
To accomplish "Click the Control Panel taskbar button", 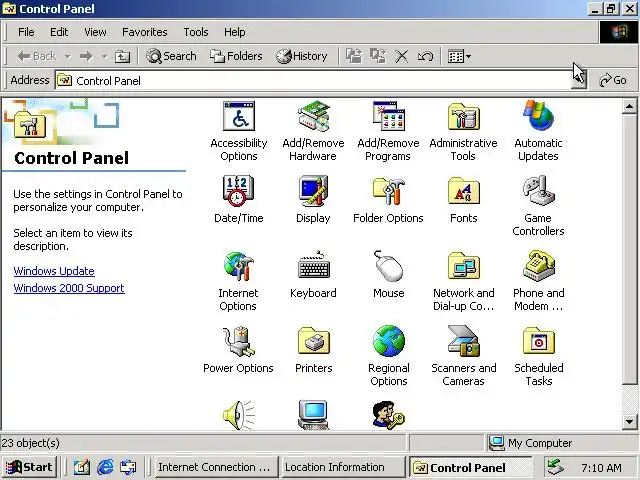I will (x=470, y=467).
